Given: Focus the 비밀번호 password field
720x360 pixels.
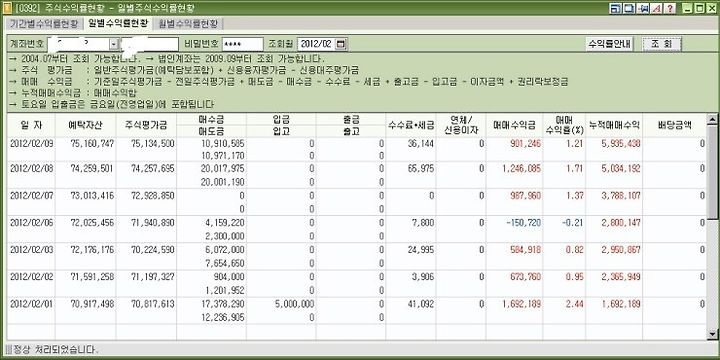Looking at the screenshot, I should pos(242,44).
